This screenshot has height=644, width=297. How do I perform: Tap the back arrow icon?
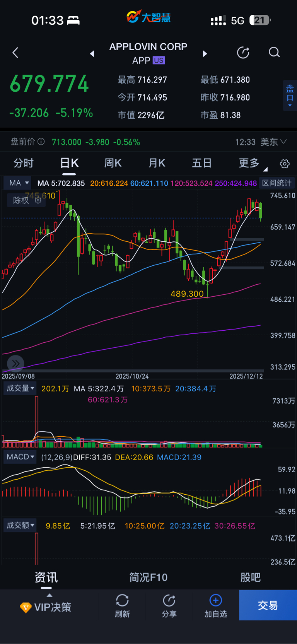15,53
